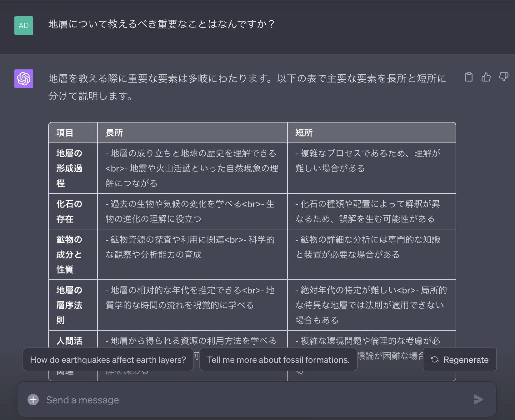Viewport: 515px width, 420px height.
Task: Click the 長所 column header
Action: (114, 133)
